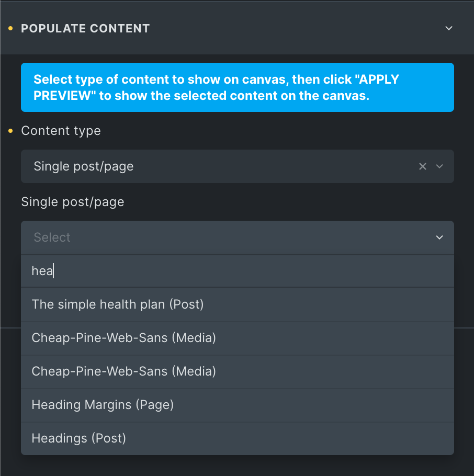Click the Single post/page label above Select
This screenshot has width=474, height=476.
(73, 202)
